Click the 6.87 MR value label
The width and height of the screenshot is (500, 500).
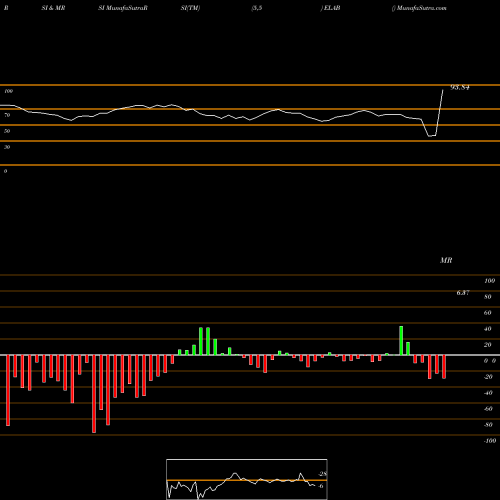(463, 293)
